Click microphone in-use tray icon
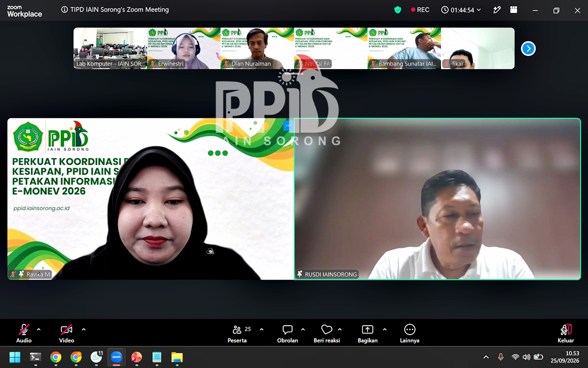The height and width of the screenshot is (368, 588). 501,357
